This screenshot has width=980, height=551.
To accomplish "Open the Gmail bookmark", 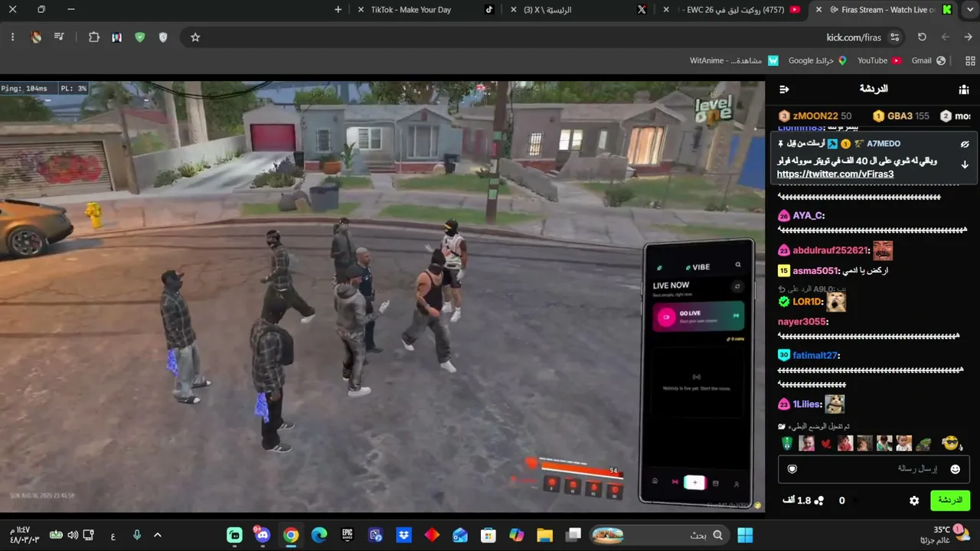I will tap(929, 60).
